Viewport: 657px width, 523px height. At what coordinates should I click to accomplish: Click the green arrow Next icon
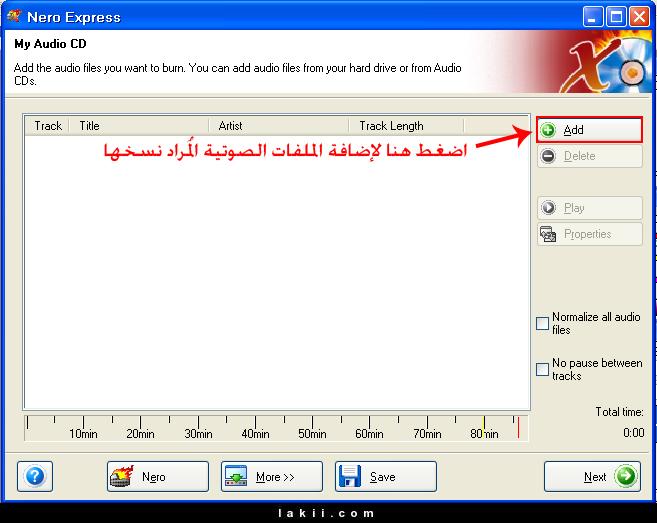[626, 476]
